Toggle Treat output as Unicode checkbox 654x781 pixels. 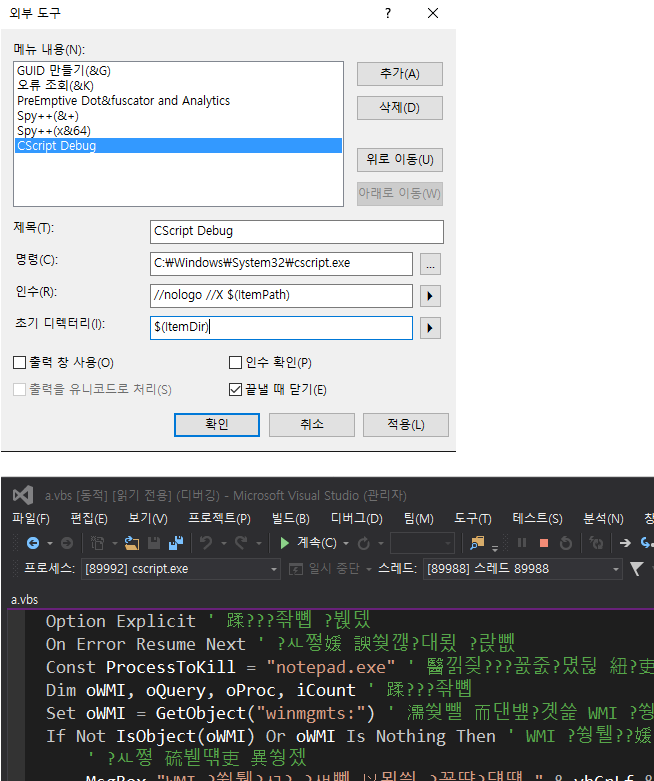pos(19,390)
